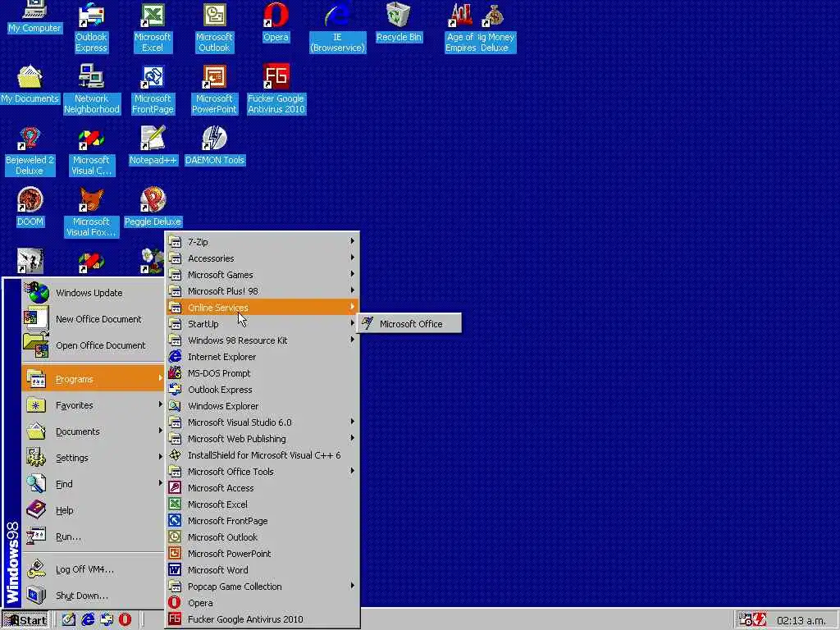Click the Show Desktop quick launch icon
Viewport: 840px width, 630px height.
click(x=69, y=620)
